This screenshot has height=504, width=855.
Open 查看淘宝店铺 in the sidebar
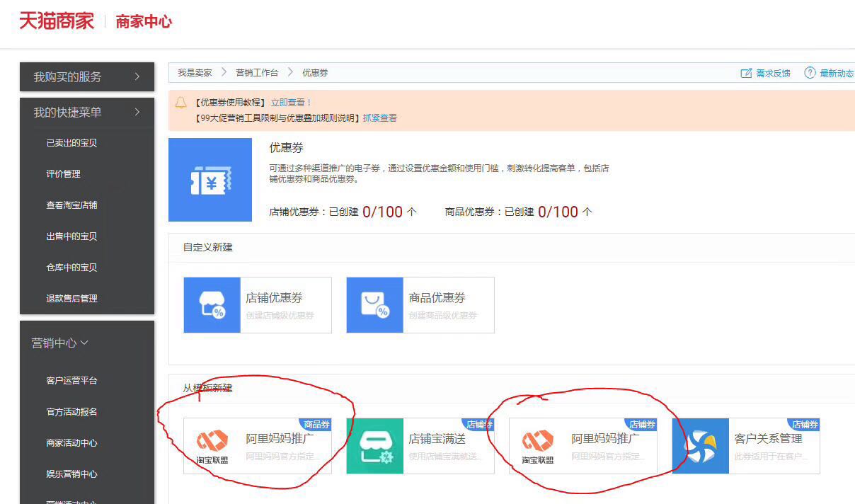[x=71, y=205]
